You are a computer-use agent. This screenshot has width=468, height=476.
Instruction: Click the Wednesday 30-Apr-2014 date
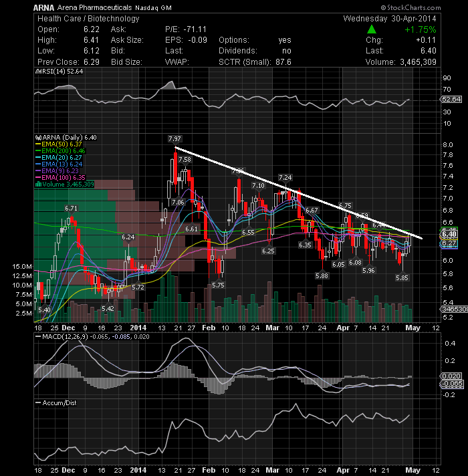[390, 19]
